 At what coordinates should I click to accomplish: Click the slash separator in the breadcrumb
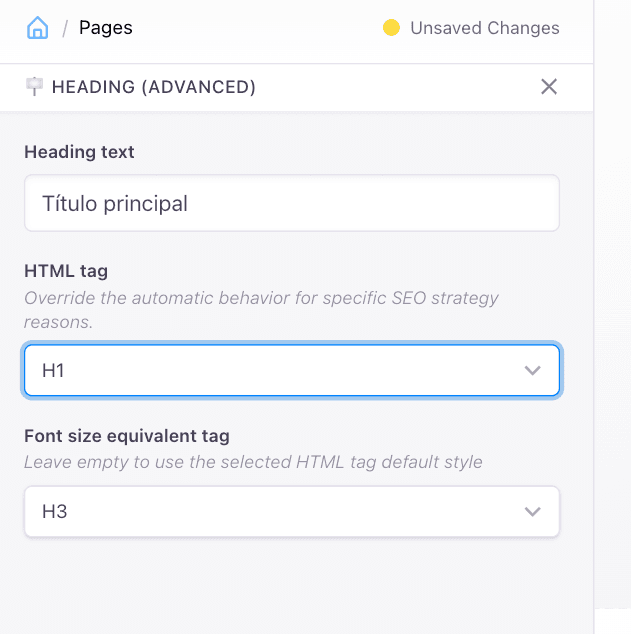65,28
